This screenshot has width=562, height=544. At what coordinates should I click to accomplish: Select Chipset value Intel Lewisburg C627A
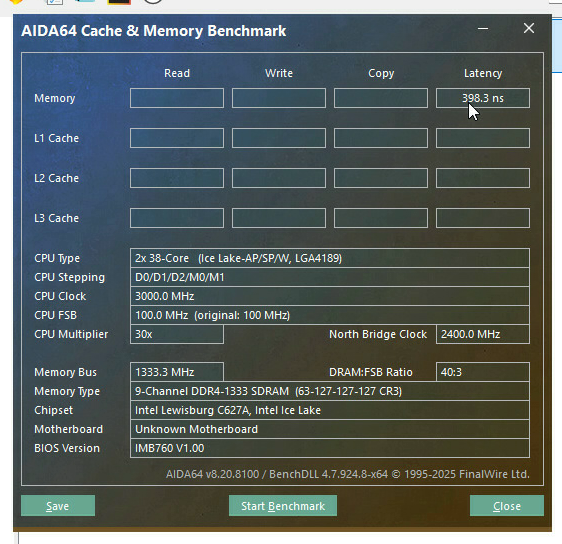[x=330, y=410]
